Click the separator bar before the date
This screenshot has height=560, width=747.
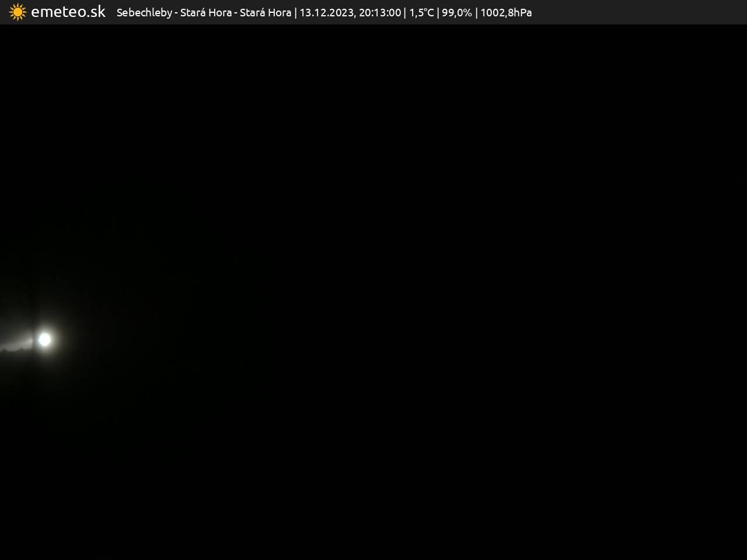click(295, 13)
